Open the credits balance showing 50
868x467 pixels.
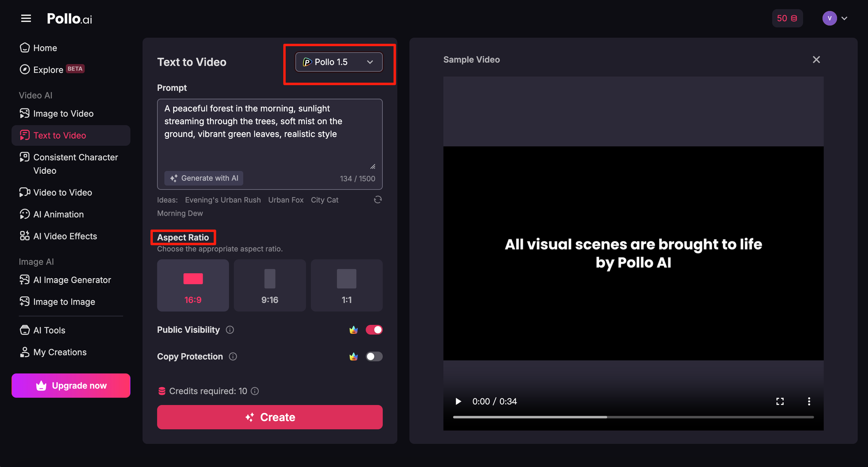click(x=787, y=18)
